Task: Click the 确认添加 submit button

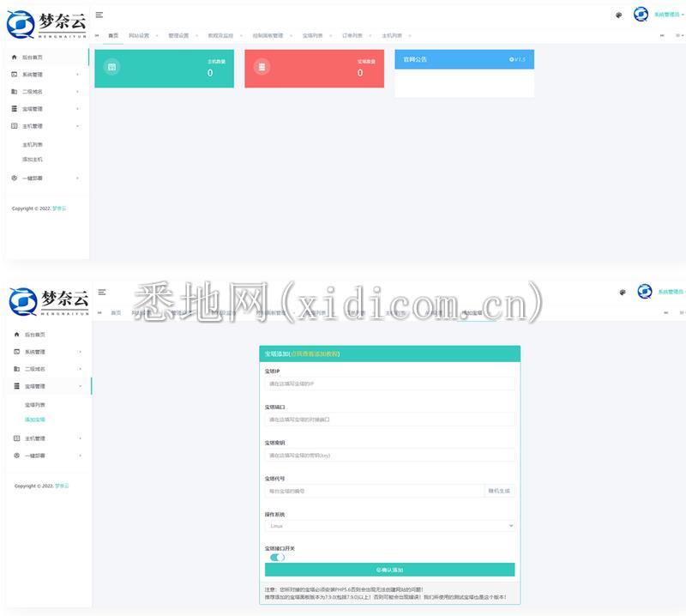Action: pyautogui.click(x=389, y=570)
